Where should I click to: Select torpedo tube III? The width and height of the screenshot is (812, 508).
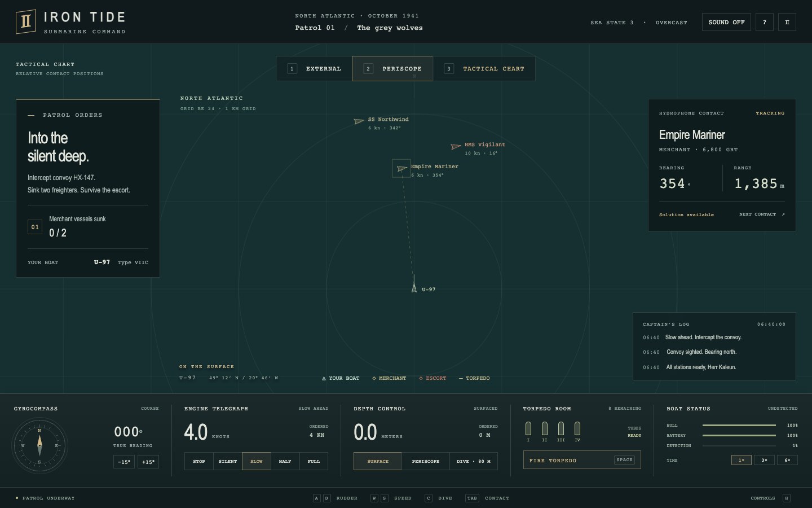(x=561, y=428)
